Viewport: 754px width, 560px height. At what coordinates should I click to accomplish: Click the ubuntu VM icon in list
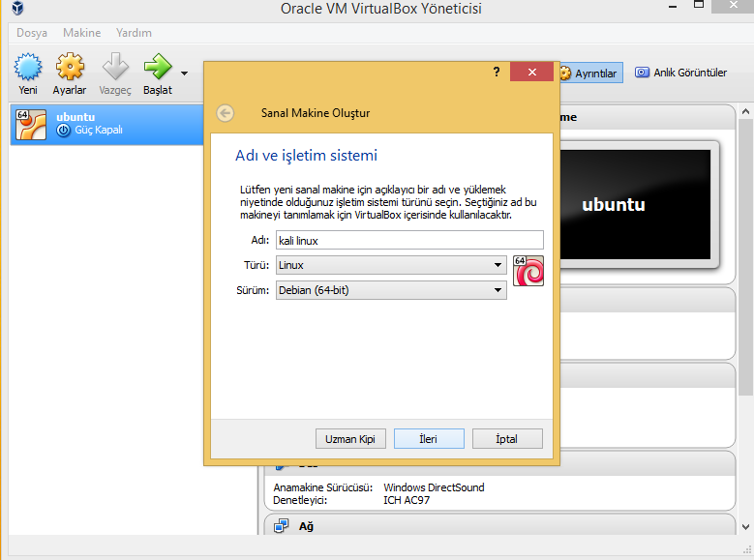coord(32,124)
